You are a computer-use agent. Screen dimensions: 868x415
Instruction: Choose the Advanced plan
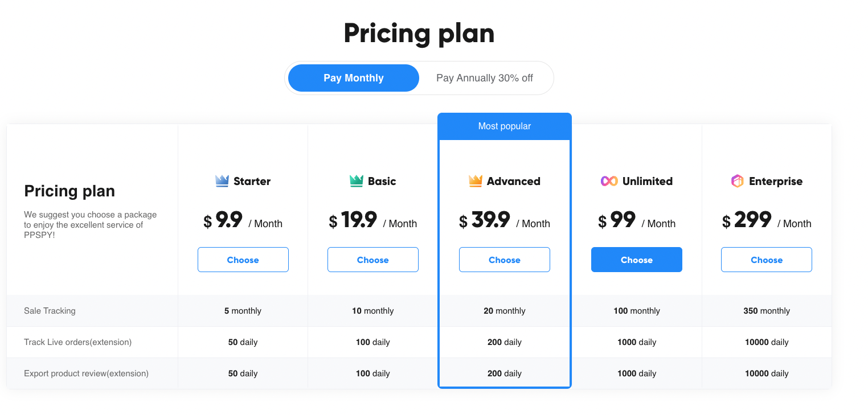(x=504, y=260)
